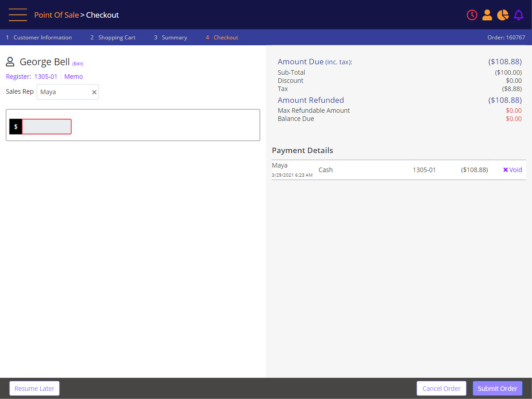Click the Resume Later button
Image resolution: width=532 pixels, height=399 pixels.
[x=34, y=389]
